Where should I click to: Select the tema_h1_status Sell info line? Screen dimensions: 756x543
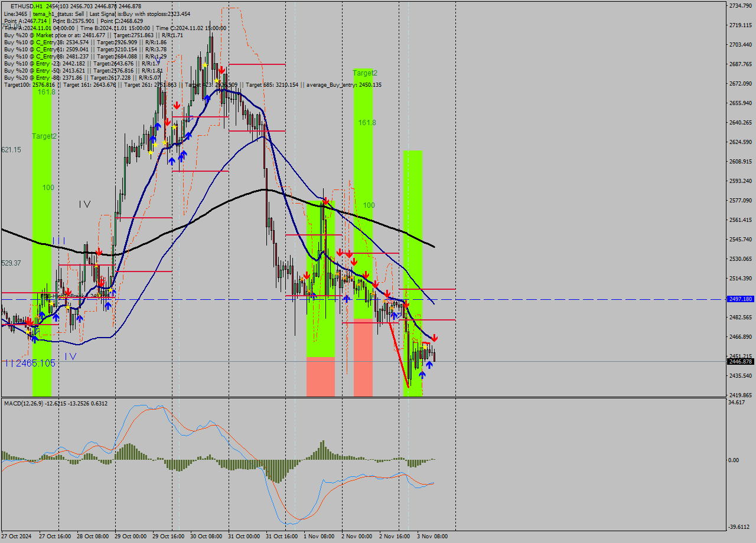pos(97,14)
